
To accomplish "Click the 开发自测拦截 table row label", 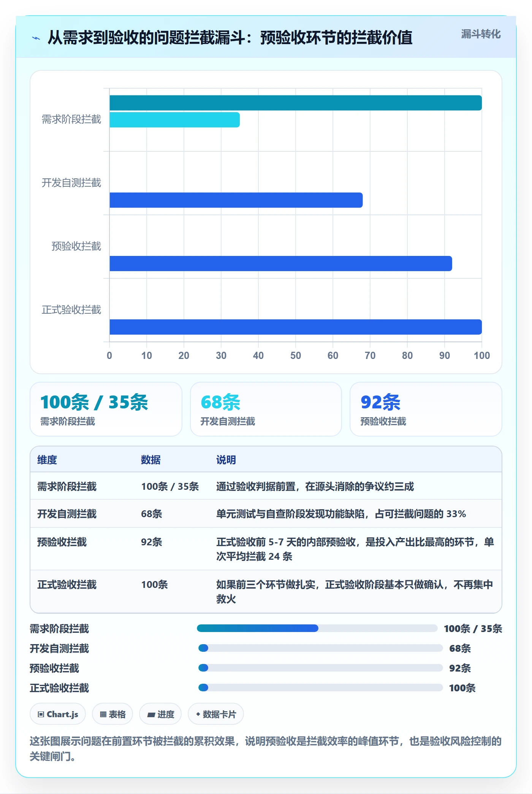I will [67, 514].
